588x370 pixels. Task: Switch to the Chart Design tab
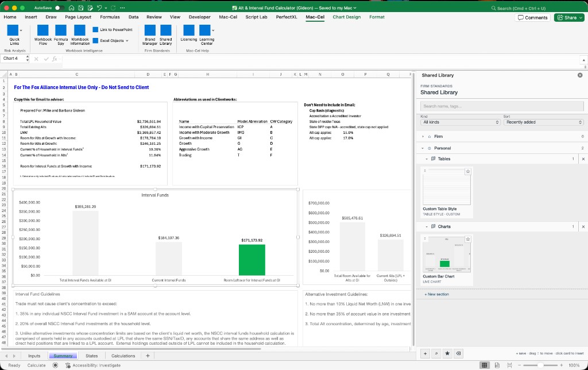(346, 17)
